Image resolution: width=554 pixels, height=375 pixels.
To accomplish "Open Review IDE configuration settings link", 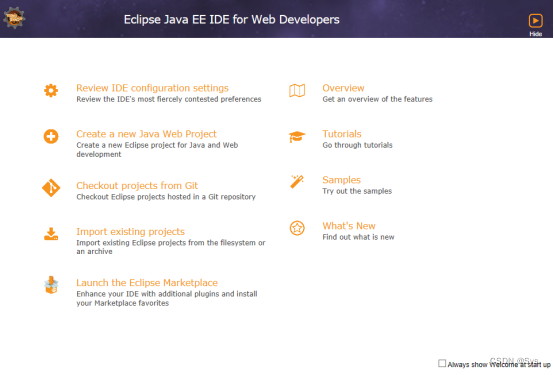I will [x=152, y=88].
